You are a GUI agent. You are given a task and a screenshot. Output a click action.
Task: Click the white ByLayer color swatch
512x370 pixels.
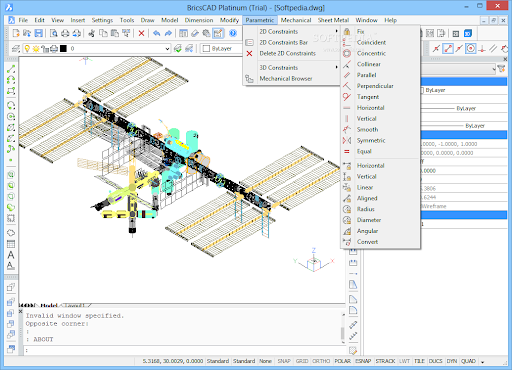click(206, 49)
